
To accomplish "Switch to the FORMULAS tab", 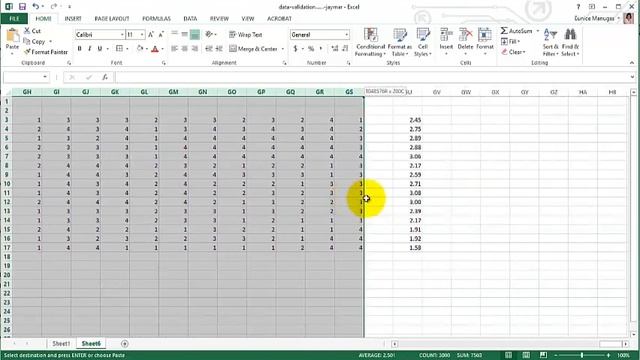I will (x=156, y=19).
